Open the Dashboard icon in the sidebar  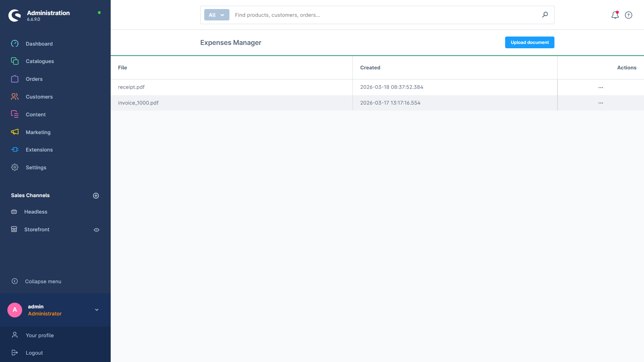15,44
